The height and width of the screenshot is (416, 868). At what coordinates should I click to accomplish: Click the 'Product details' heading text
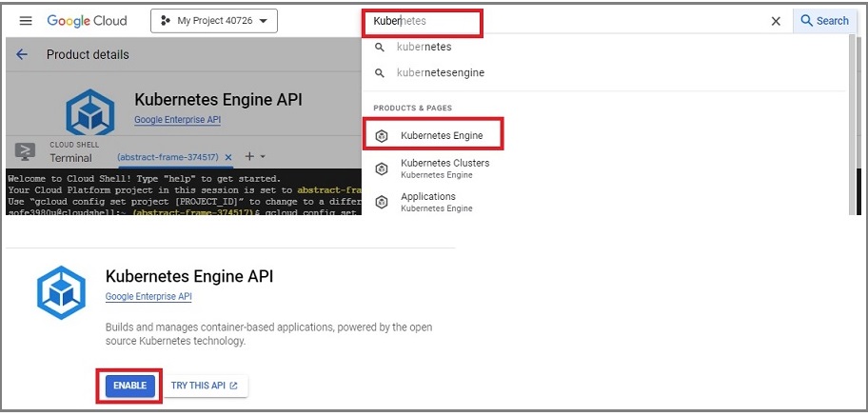click(x=88, y=55)
